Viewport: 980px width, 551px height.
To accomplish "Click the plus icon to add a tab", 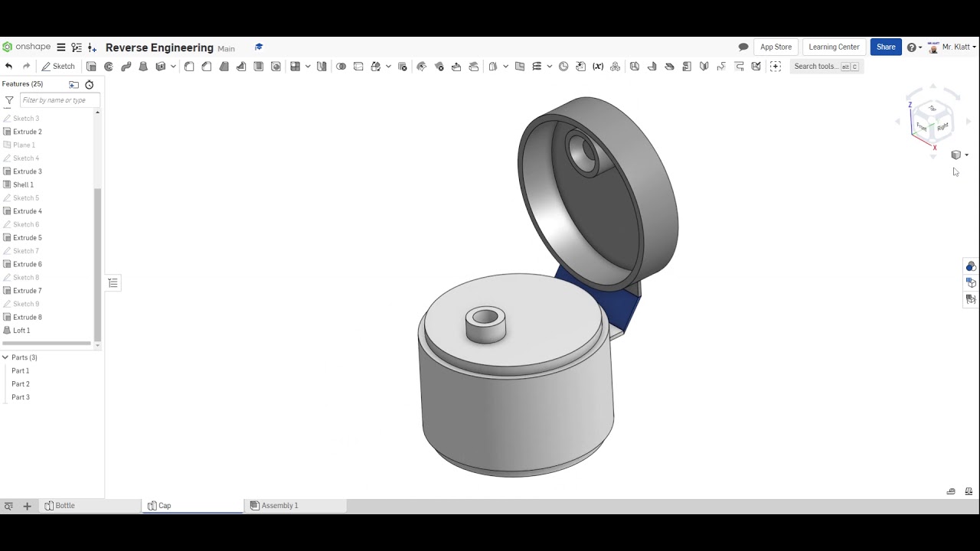I will point(27,506).
